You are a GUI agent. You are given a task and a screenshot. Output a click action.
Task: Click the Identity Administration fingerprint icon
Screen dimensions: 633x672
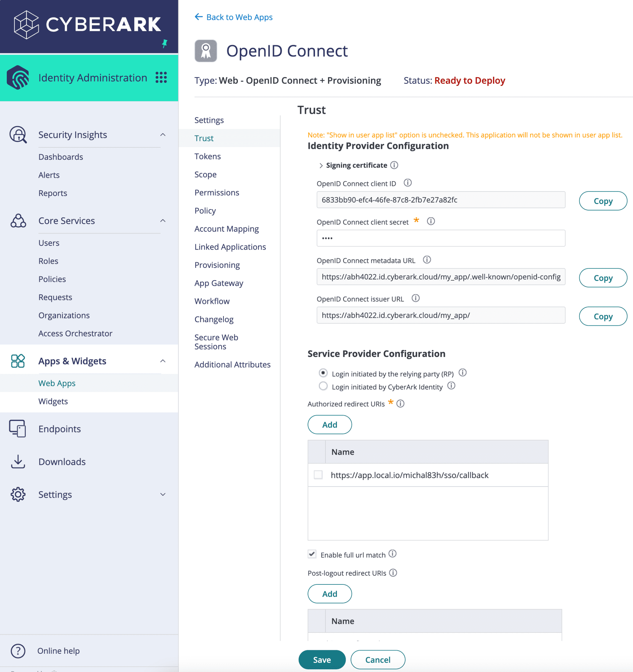click(x=18, y=78)
